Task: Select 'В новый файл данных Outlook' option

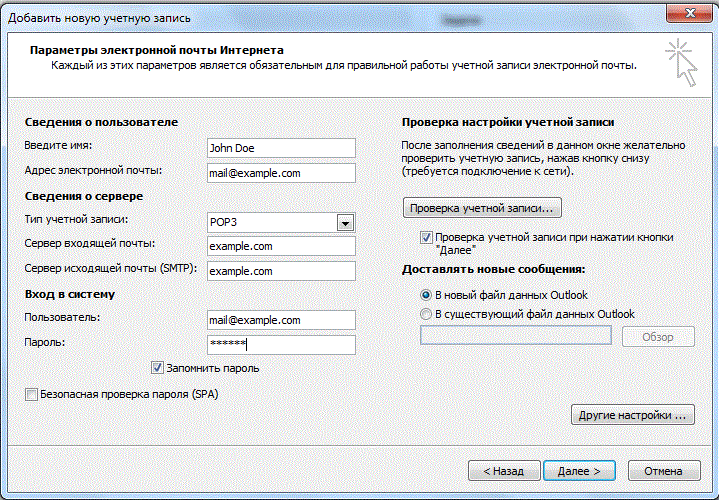Action: pos(426,295)
